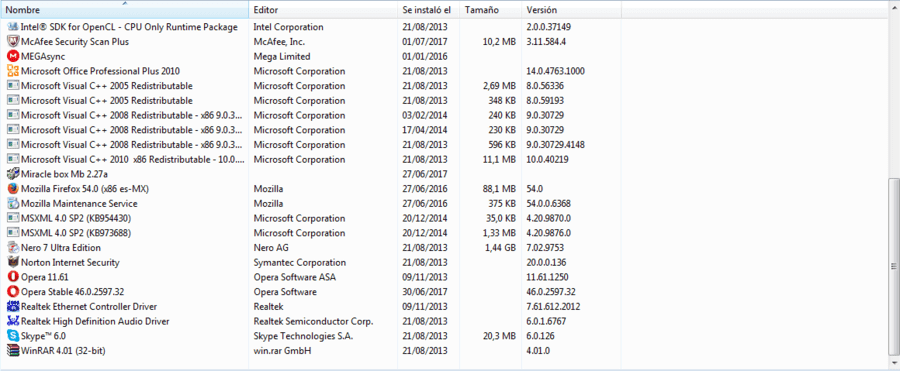Click the 2.0.0.37149 version value
The width and height of the screenshot is (900, 371).
(549, 27)
